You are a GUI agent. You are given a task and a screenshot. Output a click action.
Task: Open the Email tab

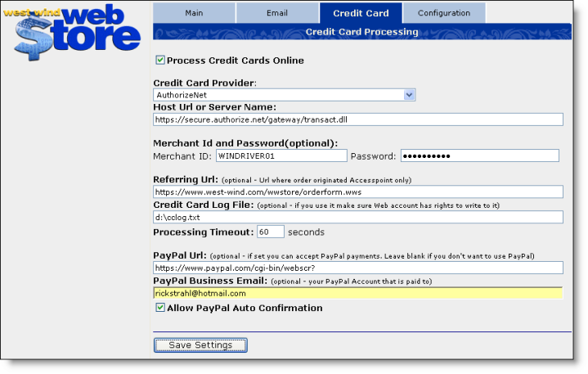276,13
